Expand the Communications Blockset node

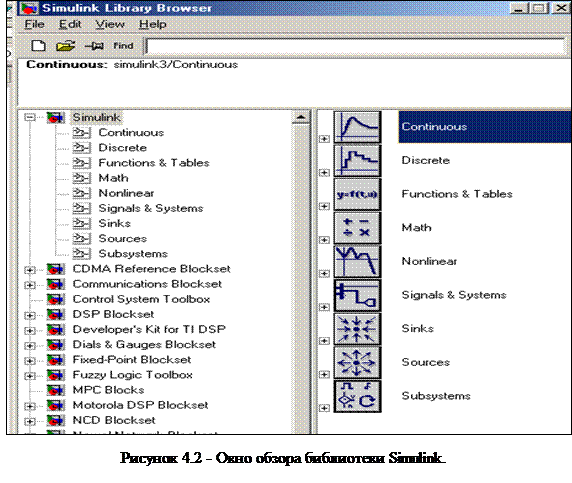point(30,285)
